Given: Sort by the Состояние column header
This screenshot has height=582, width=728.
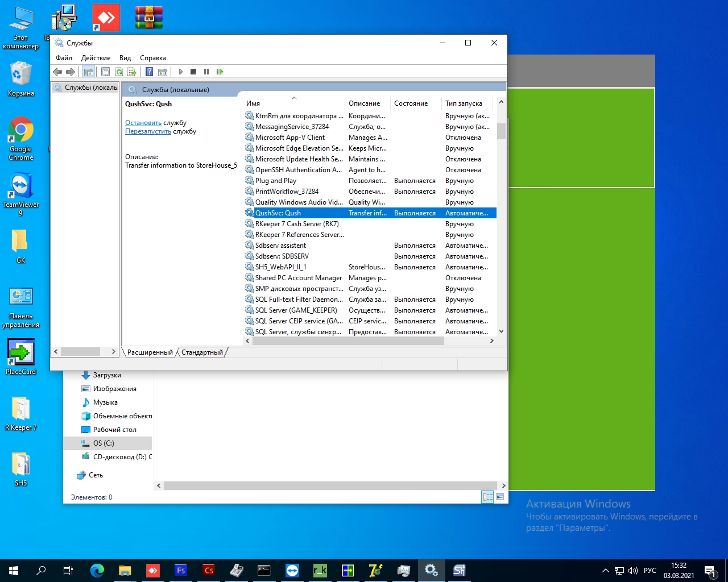Looking at the screenshot, I should pos(416,103).
